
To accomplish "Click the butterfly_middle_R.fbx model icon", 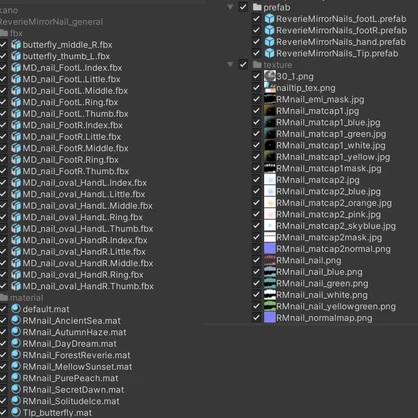I will click(16, 45).
